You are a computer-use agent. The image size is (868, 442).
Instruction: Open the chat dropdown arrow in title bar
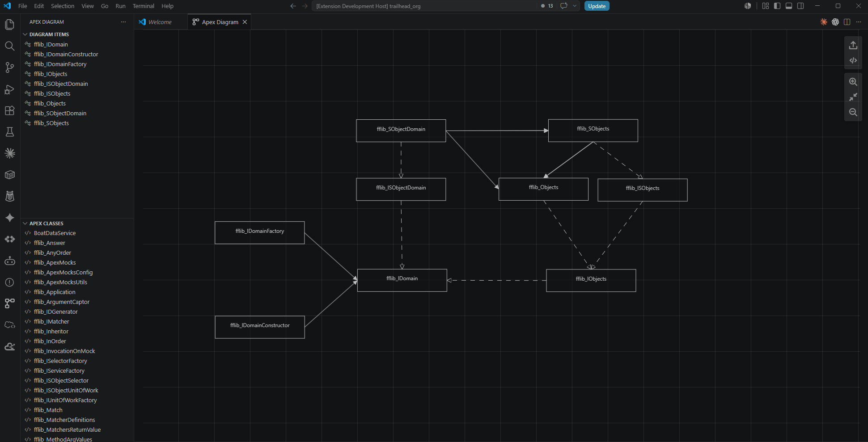[575, 6]
